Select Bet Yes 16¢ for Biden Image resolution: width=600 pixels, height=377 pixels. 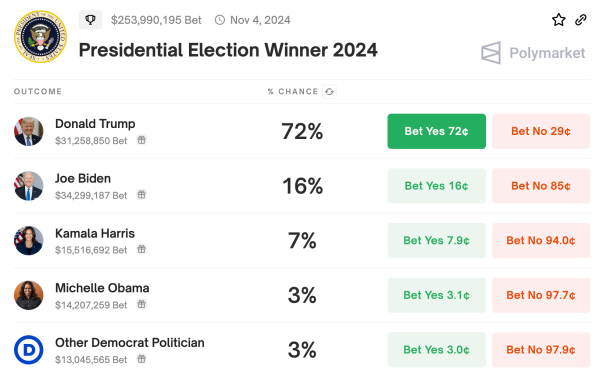click(x=437, y=186)
